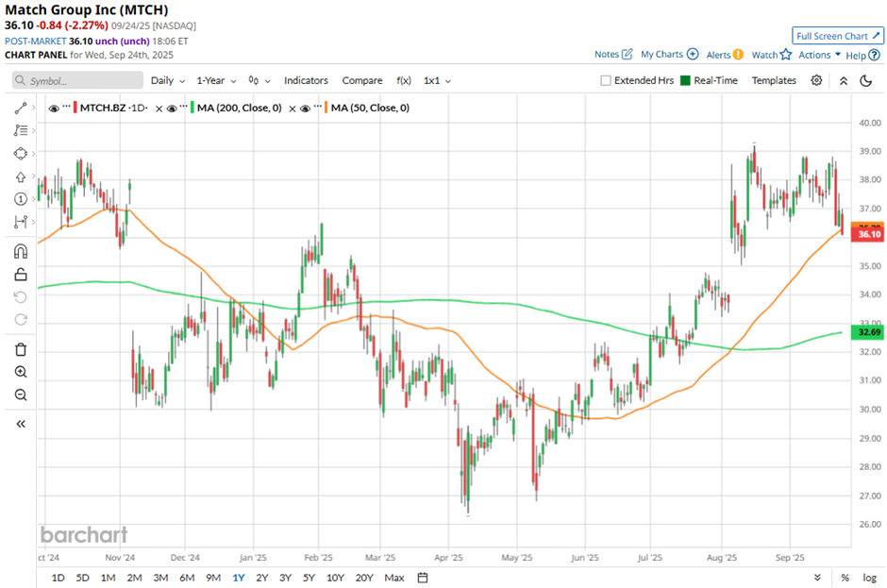
Task: Open Full Screen Chart
Action: (837, 36)
